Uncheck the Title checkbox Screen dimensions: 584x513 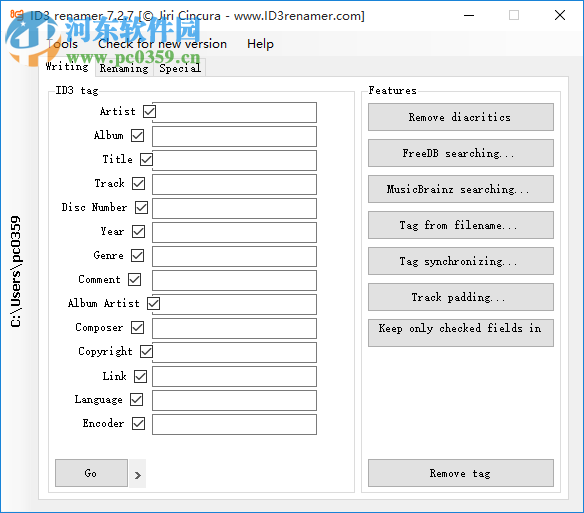[146, 159]
